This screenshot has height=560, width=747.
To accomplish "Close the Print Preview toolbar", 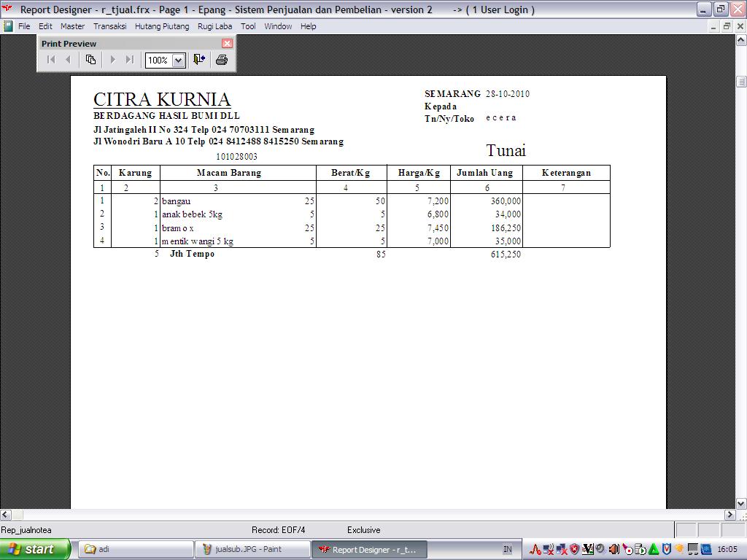I will 226,43.
